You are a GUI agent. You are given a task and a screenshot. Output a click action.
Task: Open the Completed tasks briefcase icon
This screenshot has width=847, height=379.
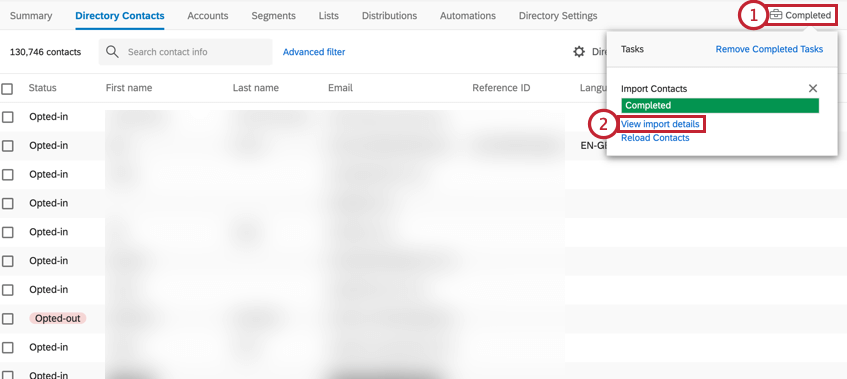[776, 15]
